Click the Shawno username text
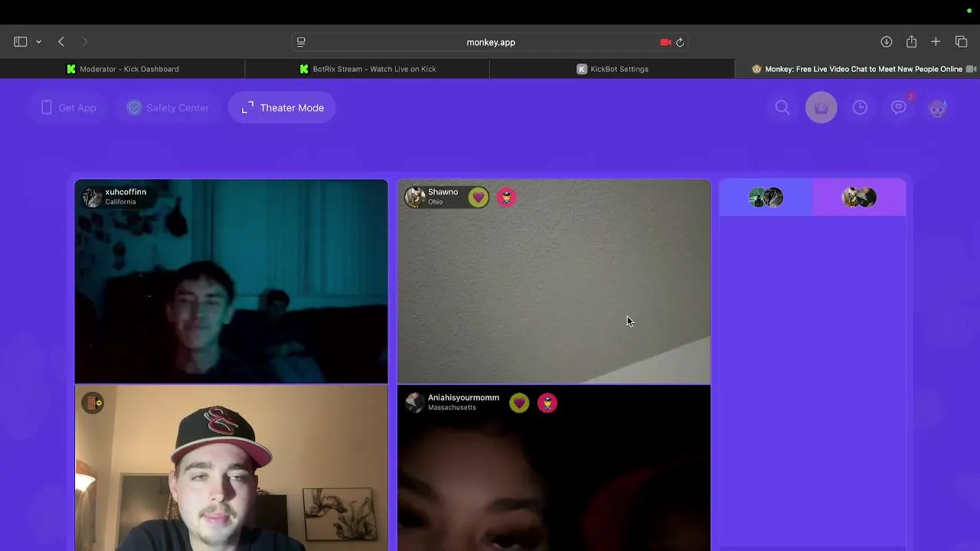Screen dimensions: 980x551 (x=443, y=192)
